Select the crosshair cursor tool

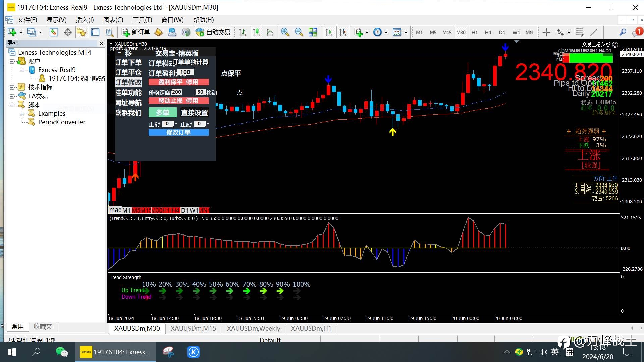pyautogui.click(x=546, y=32)
